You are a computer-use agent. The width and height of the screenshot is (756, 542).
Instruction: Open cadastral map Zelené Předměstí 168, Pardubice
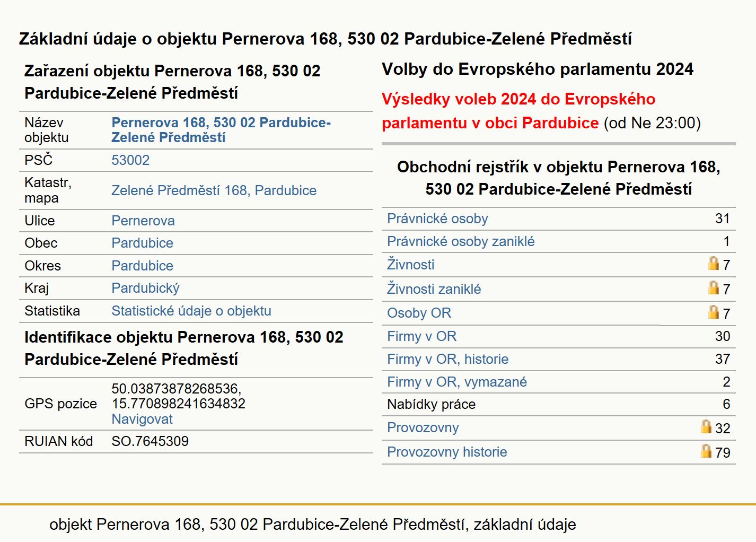(214, 190)
